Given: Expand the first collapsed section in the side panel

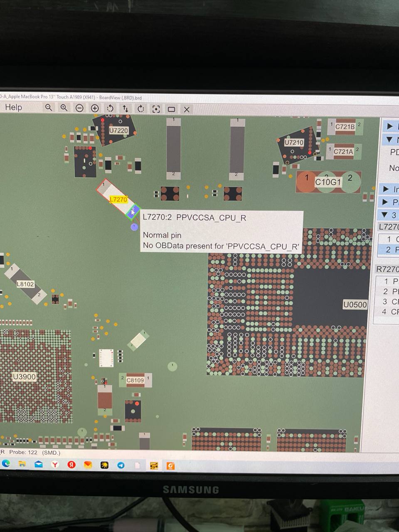Looking at the screenshot, I should [x=390, y=126].
